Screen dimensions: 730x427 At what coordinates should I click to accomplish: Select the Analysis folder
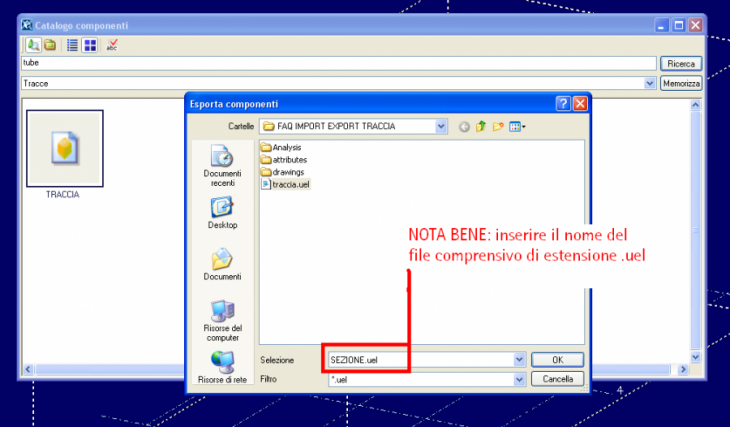pos(281,147)
